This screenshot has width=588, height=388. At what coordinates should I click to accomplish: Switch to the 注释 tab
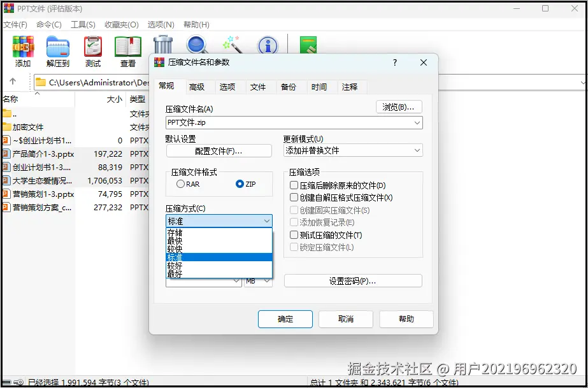[x=350, y=87]
